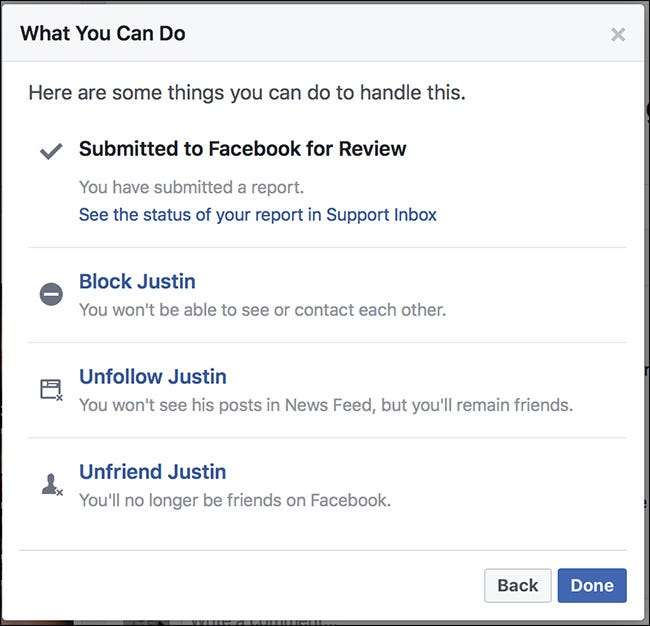Image resolution: width=650 pixels, height=626 pixels.
Task: Click the 'Here are some things you can do' text
Action: tap(246, 93)
